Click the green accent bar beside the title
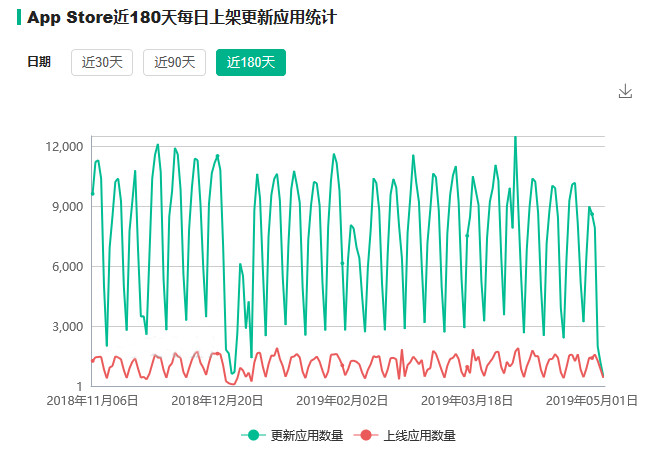The height and width of the screenshot is (452, 652). [18, 18]
